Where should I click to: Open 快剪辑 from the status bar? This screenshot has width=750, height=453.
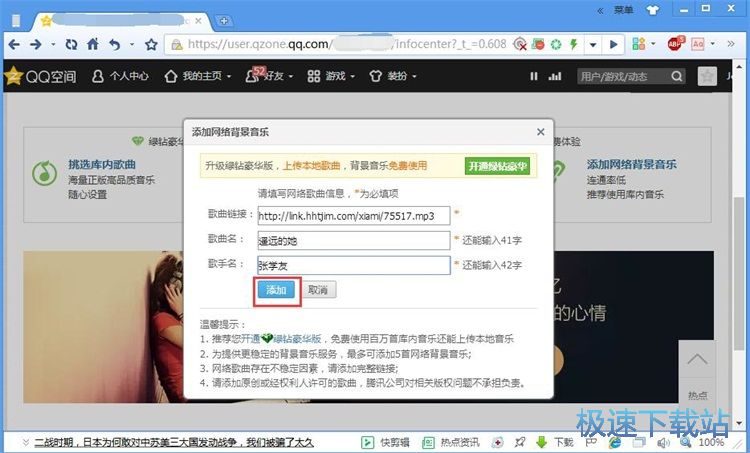click(x=386, y=442)
